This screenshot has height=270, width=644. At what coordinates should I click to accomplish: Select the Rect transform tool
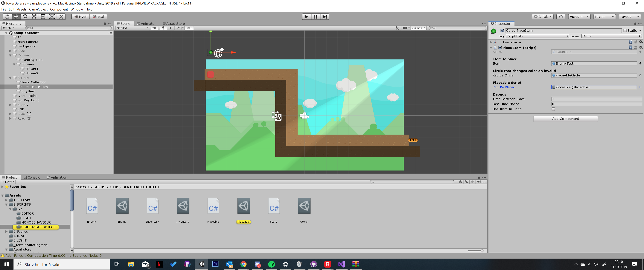pyautogui.click(x=43, y=16)
